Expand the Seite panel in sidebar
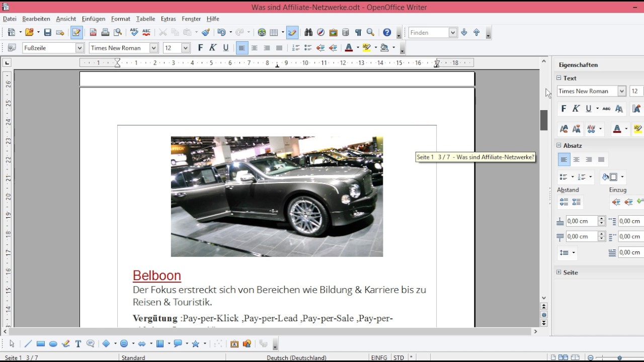644x362 pixels. click(x=558, y=272)
